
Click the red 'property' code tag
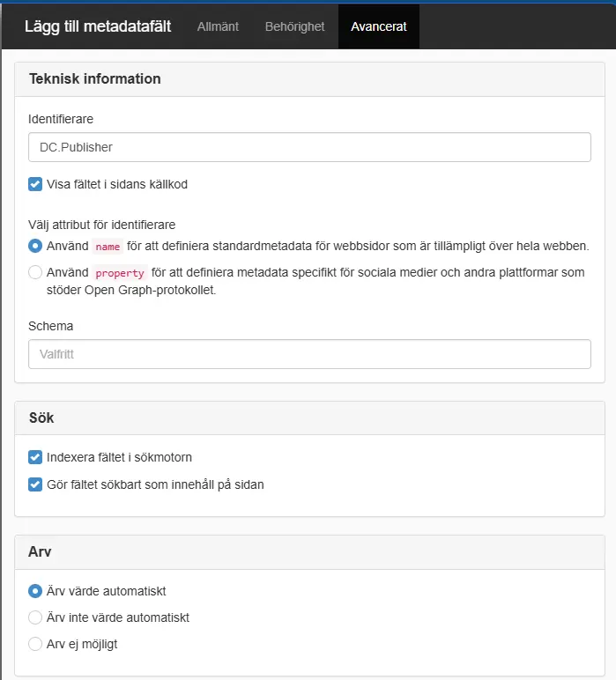click(120, 273)
